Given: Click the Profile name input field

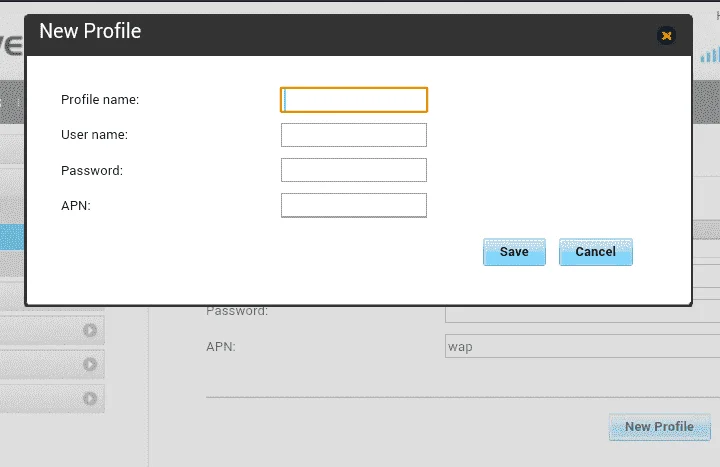Looking at the screenshot, I should pyautogui.click(x=354, y=100).
